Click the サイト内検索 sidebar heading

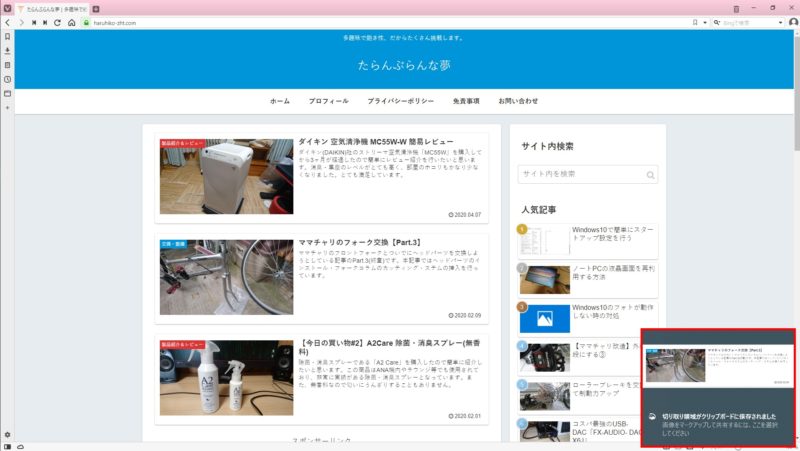click(x=547, y=146)
